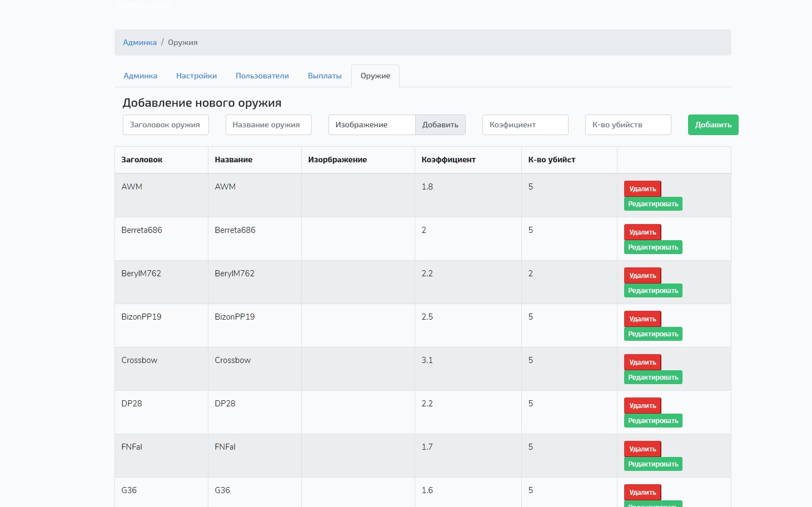
Task: Click the Изображение file field
Action: pos(372,125)
